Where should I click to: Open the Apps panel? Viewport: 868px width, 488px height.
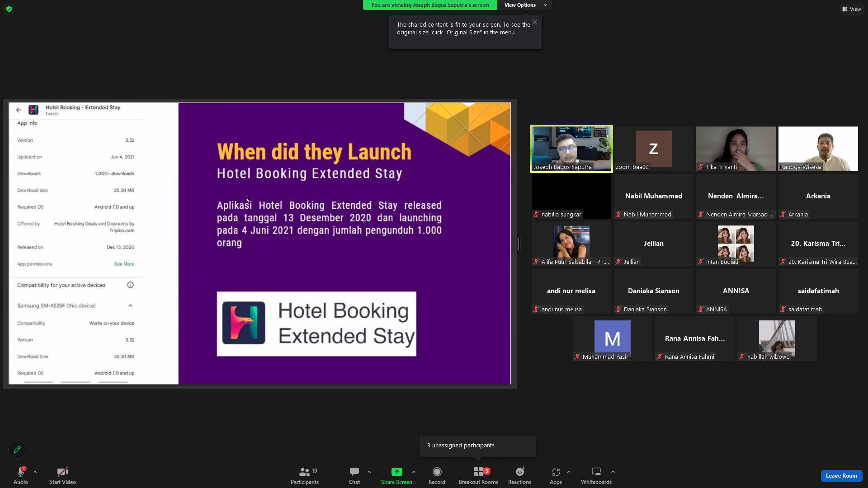click(x=556, y=475)
